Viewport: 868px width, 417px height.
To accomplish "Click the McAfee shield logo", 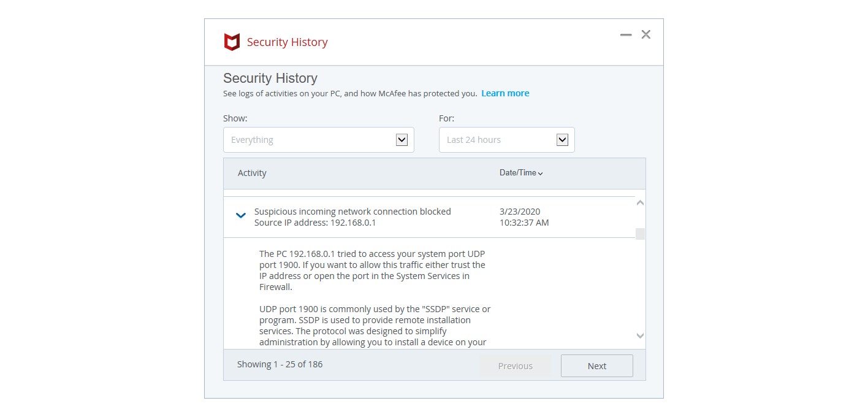I will coord(232,42).
